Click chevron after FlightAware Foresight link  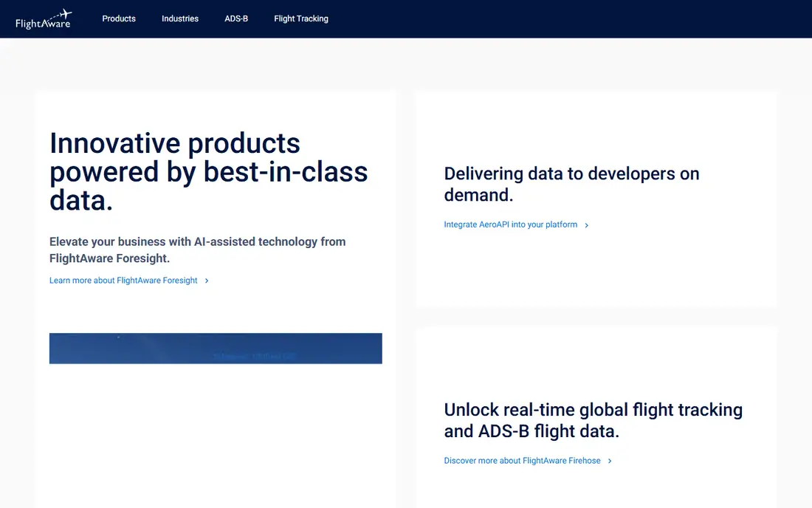pos(207,281)
